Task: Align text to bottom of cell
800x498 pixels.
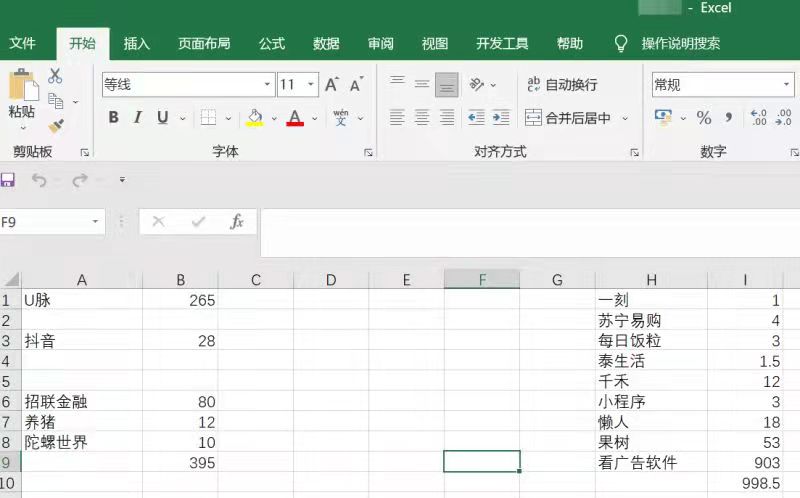Action: pos(446,85)
